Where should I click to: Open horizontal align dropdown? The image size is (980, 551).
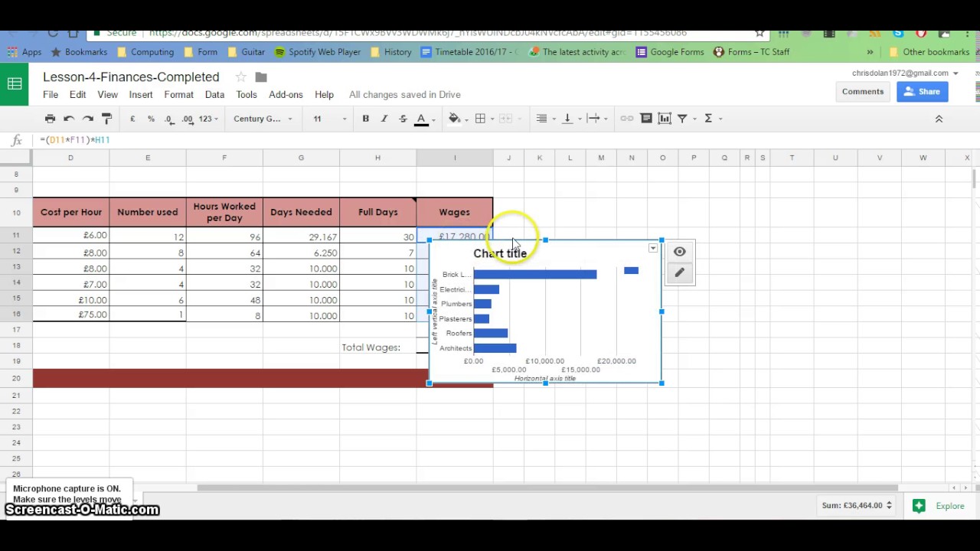tap(544, 119)
